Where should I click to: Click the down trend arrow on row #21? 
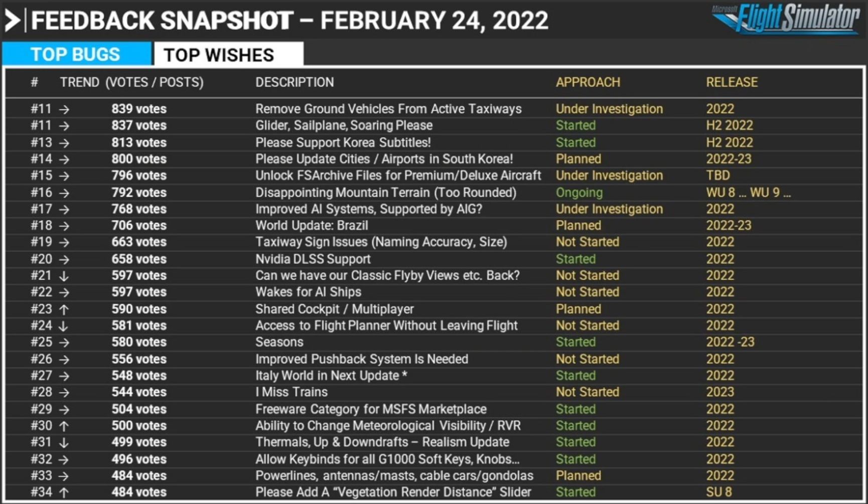click(x=64, y=276)
